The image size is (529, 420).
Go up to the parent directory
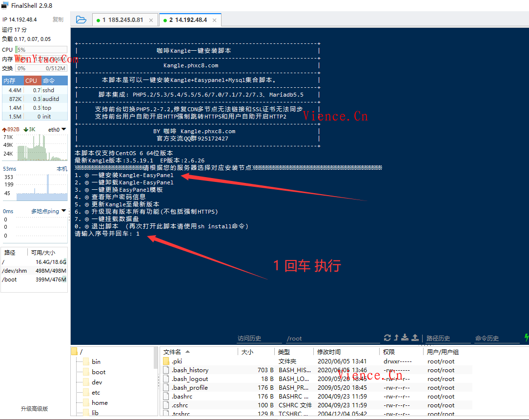[396, 338]
